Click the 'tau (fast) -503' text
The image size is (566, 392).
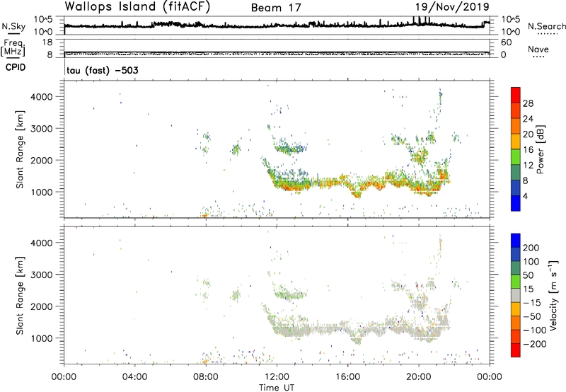pyautogui.click(x=102, y=70)
